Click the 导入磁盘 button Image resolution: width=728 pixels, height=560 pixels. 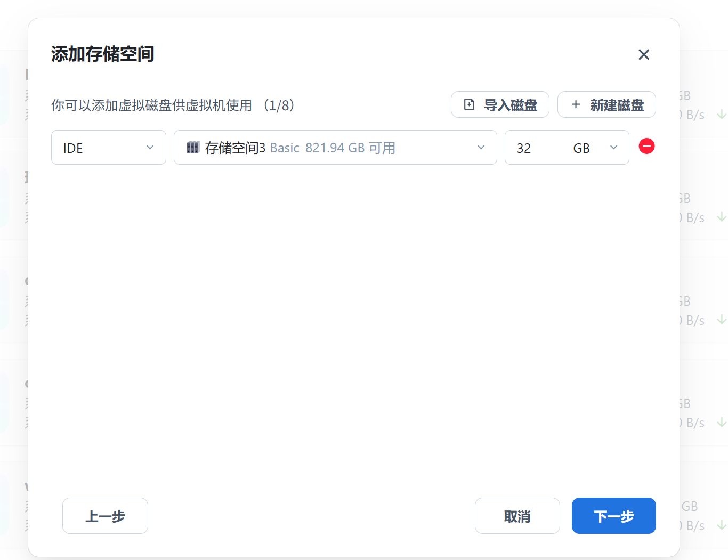pyautogui.click(x=500, y=104)
